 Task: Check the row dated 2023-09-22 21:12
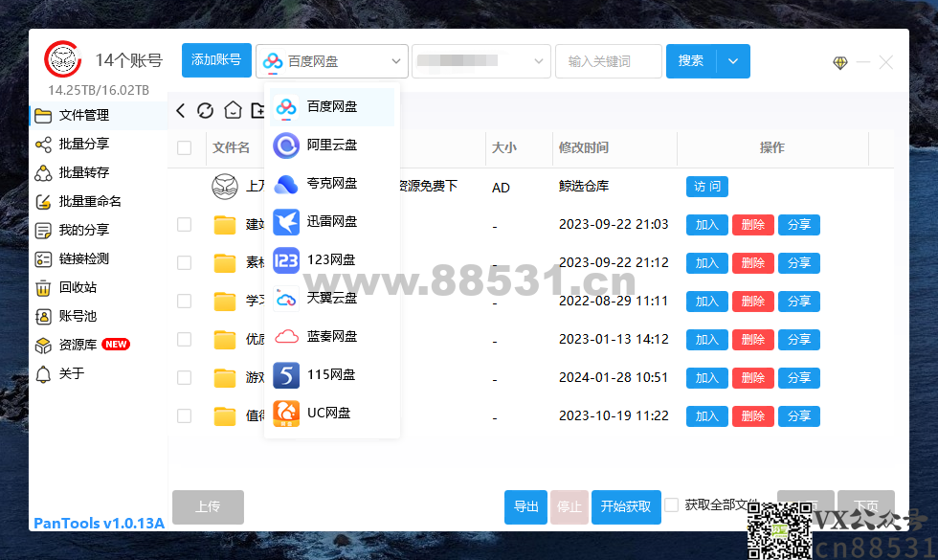[x=184, y=262]
